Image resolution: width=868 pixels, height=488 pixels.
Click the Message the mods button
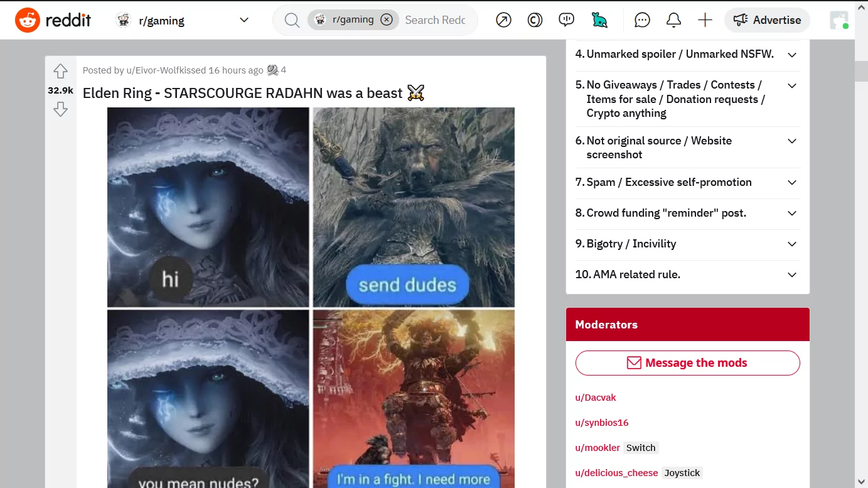(x=688, y=363)
